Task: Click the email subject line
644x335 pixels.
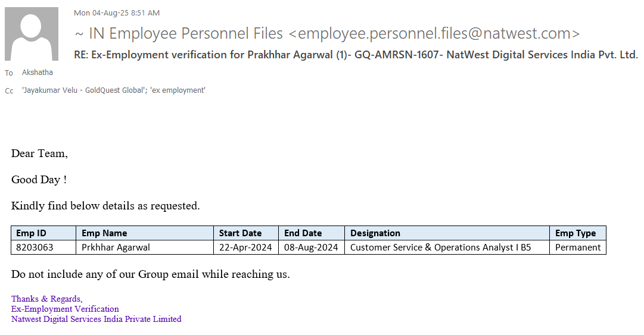Action: 356,55
